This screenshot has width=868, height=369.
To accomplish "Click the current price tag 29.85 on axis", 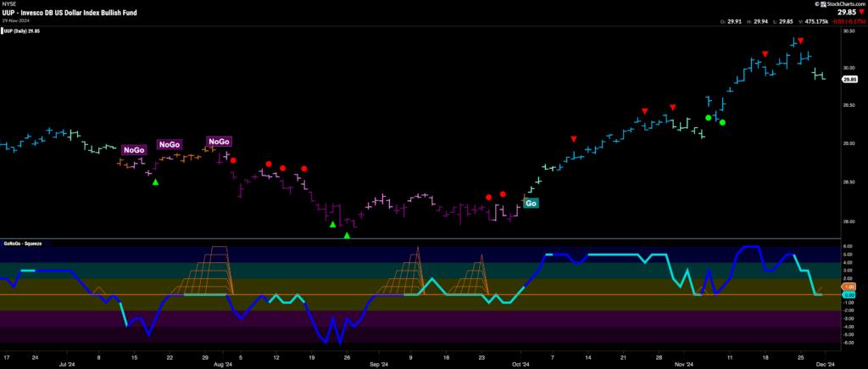I will pos(849,80).
